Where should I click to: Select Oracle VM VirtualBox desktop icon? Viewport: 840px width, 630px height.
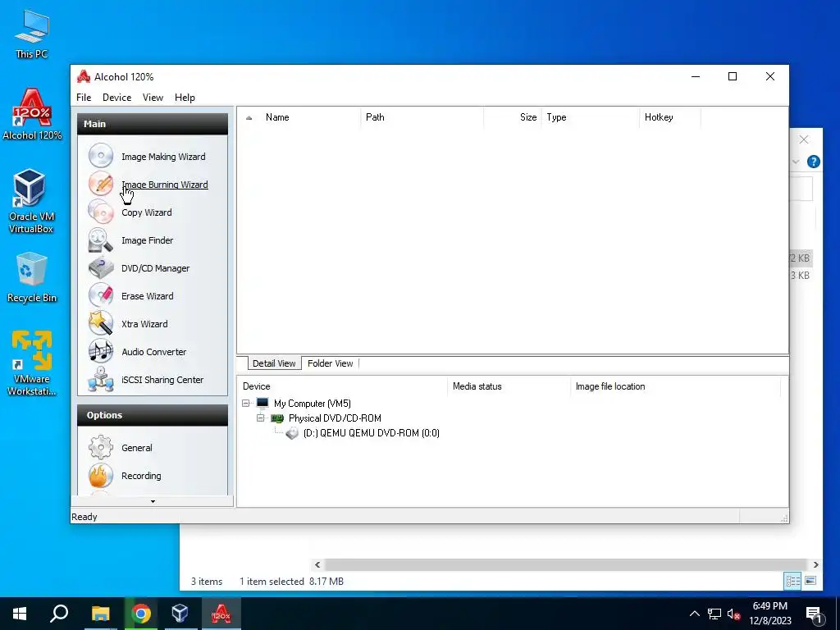pyautogui.click(x=31, y=201)
